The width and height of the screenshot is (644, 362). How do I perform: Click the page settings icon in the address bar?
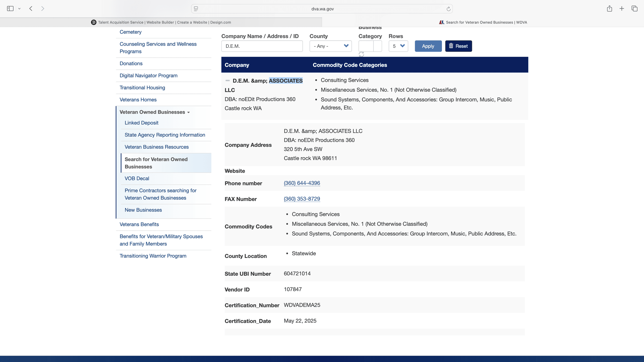pos(196,9)
